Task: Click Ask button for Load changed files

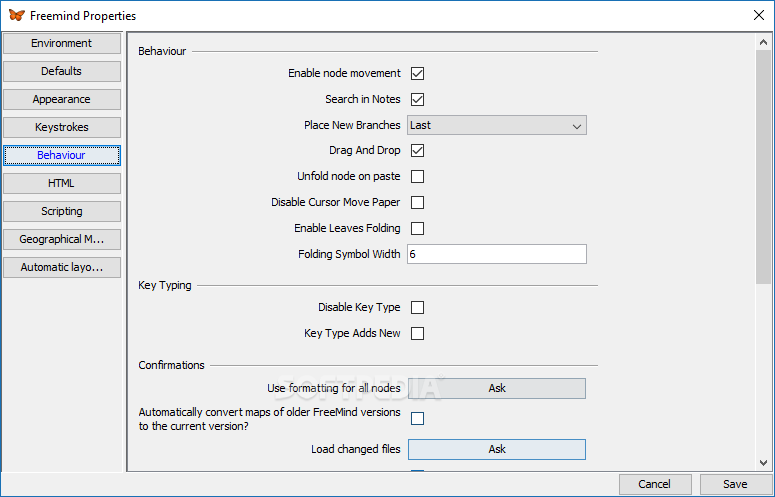Action: tap(497, 450)
